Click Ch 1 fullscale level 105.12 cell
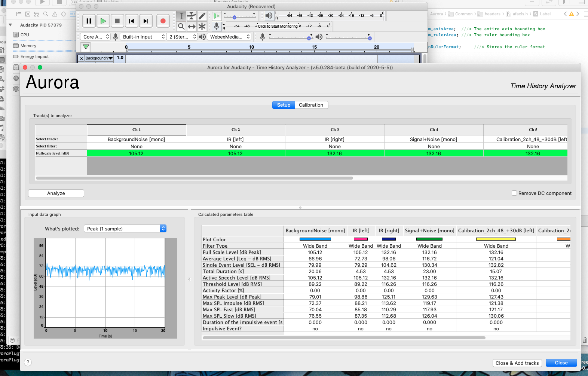 137,153
